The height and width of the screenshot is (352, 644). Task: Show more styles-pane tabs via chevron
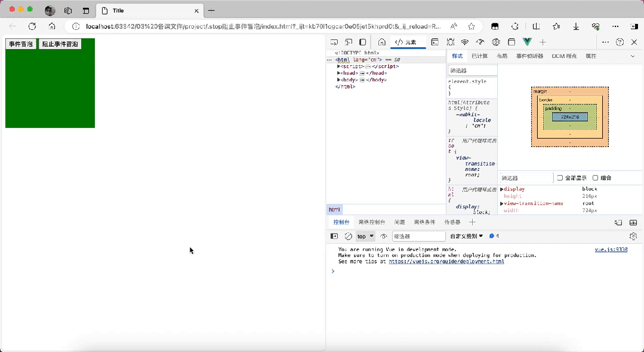pyautogui.click(x=633, y=56)
